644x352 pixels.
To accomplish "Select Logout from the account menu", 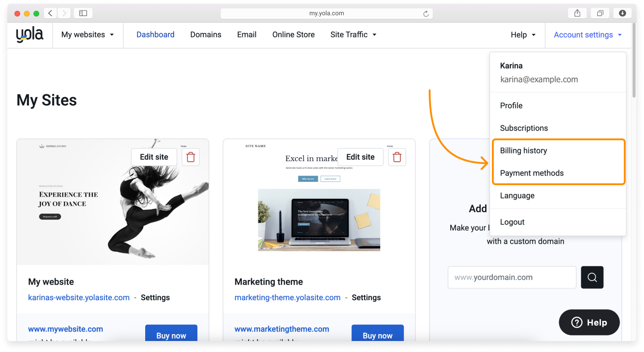I will (512, 222).
